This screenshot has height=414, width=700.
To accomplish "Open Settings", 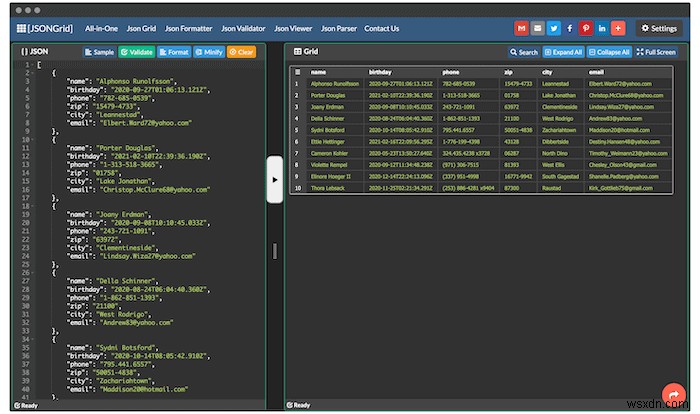I will tap(659, 28).
